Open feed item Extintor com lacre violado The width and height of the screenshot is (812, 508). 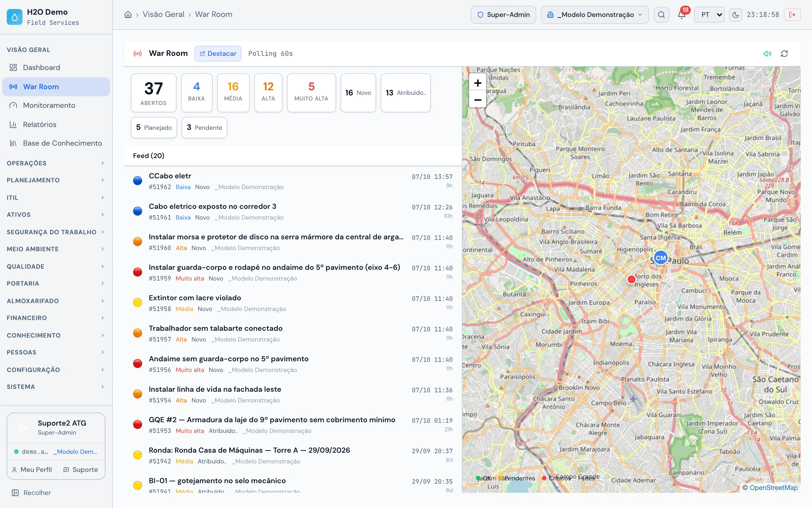tap(293, 303)
